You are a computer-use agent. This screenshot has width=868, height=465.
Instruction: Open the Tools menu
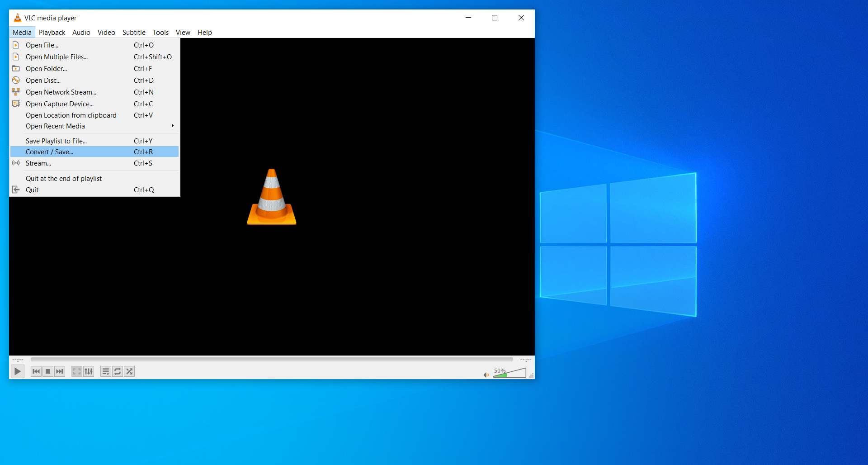160,33
